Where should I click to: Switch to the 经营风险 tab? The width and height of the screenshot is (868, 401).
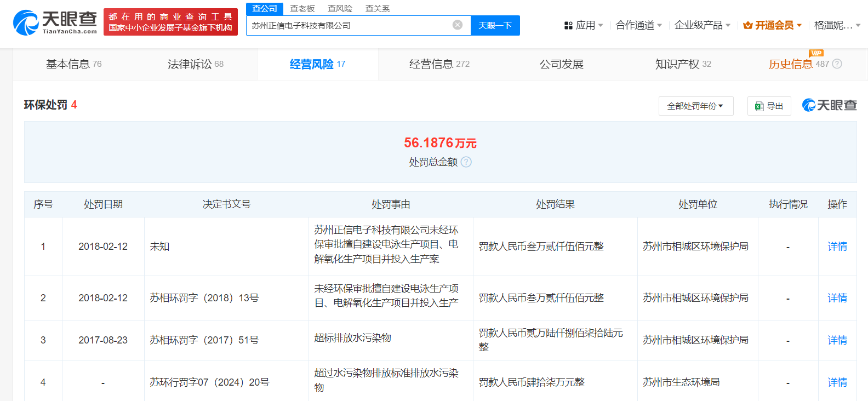coord(318,64)
